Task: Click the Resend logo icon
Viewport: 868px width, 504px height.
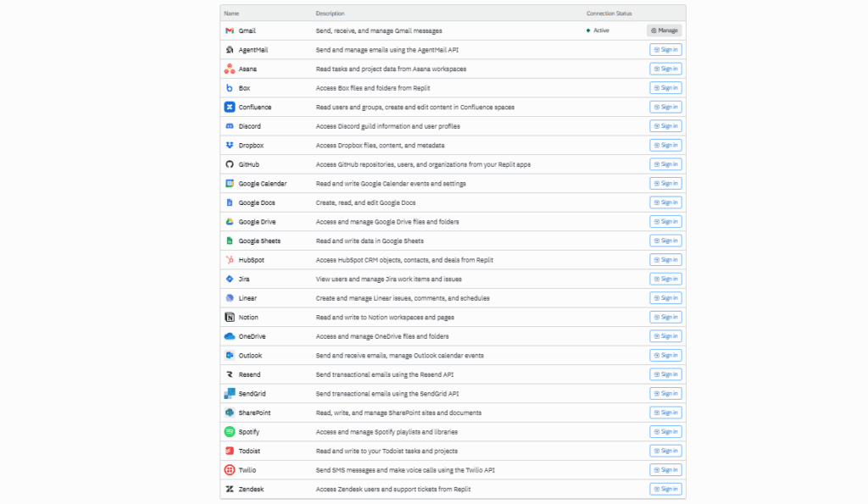Action: click(x=229, y=374)
